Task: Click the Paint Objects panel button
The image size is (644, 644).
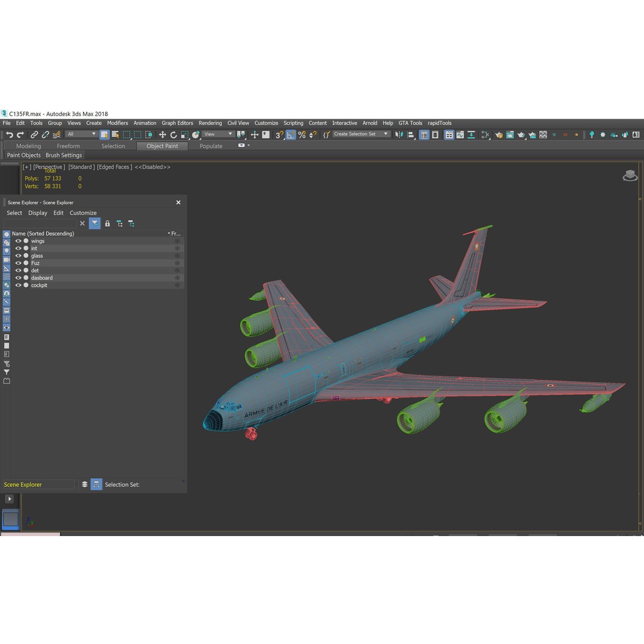Action: 23,155
